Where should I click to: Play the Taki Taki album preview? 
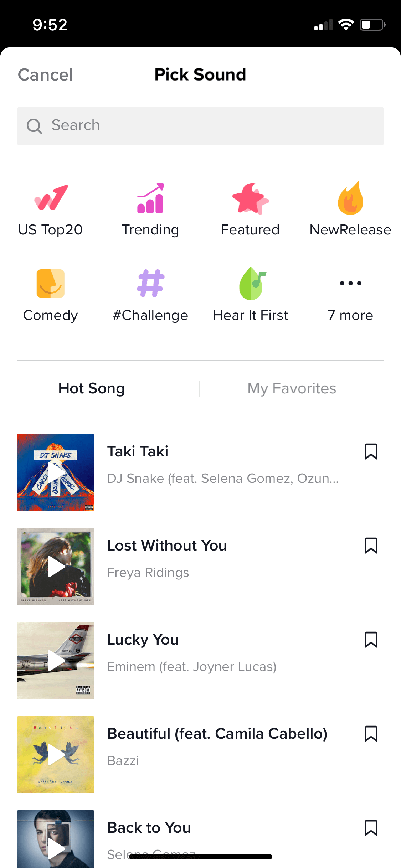tap(56, 472)
